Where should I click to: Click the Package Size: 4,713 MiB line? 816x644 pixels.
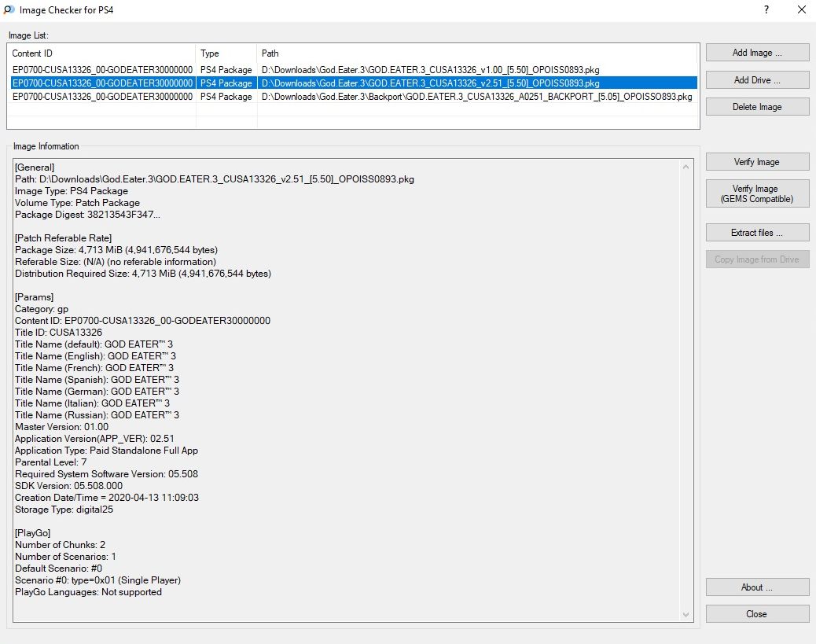(x=116, y=250)
